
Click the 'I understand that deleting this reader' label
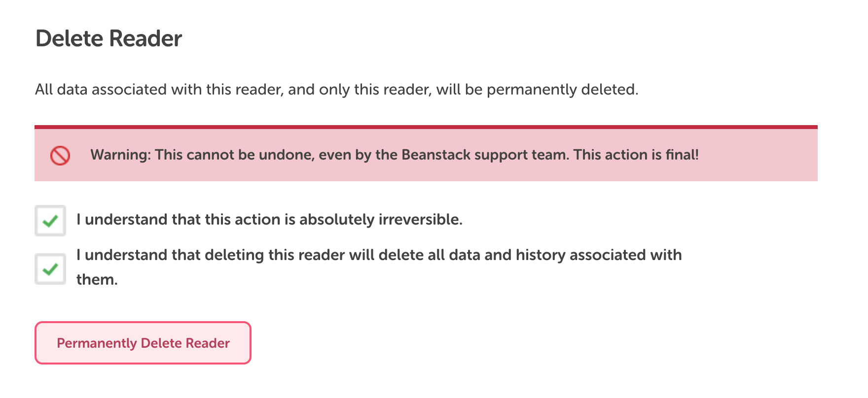click(379, 267)
